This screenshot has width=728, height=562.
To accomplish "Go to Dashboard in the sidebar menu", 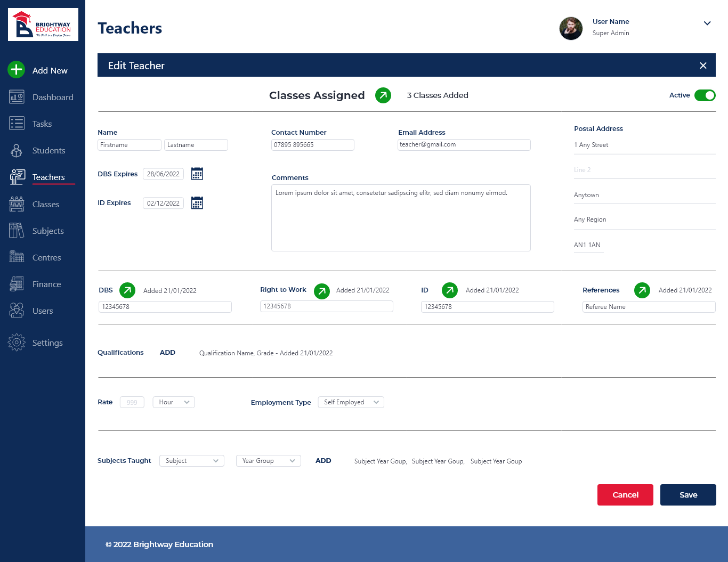I will 53,97.
